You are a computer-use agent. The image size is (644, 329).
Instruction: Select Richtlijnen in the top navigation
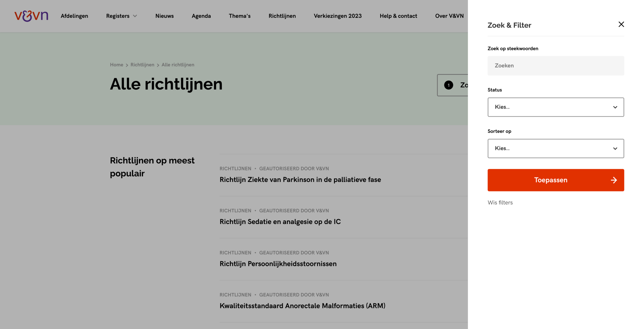coord(282,16)
